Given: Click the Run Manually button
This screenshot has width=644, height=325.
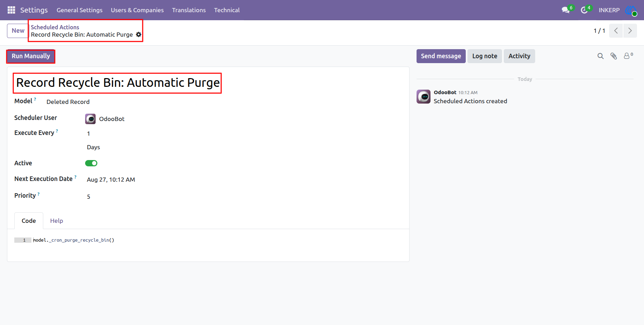Looking at the screenshot, I should (x=31, y=56).
